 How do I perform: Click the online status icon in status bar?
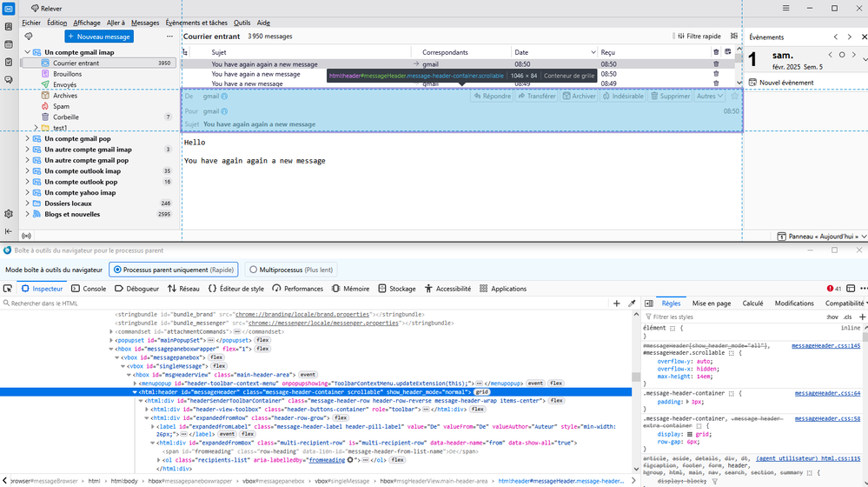[x=26, y=236]
